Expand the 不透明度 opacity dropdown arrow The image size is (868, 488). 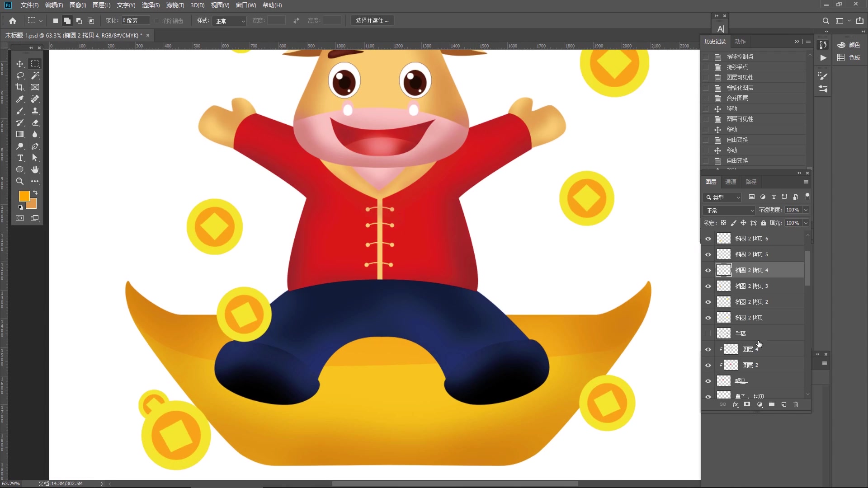pos(806,210)
